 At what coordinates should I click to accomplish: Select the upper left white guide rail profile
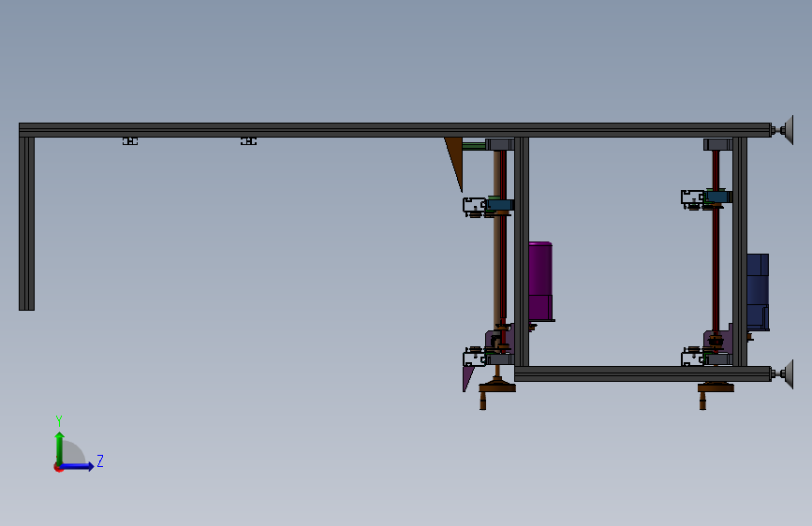tap(474, 206)
